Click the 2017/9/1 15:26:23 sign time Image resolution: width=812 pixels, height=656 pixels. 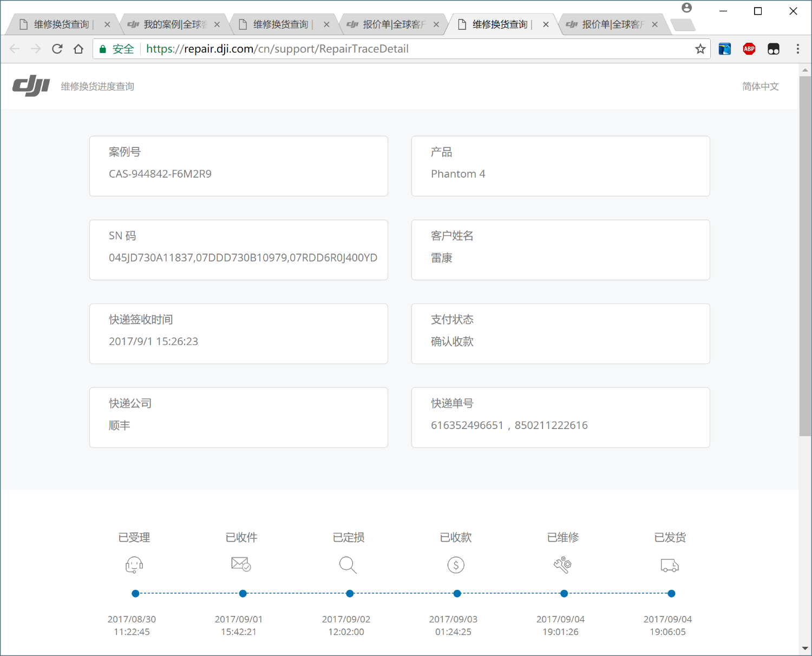tap(153, 341)
